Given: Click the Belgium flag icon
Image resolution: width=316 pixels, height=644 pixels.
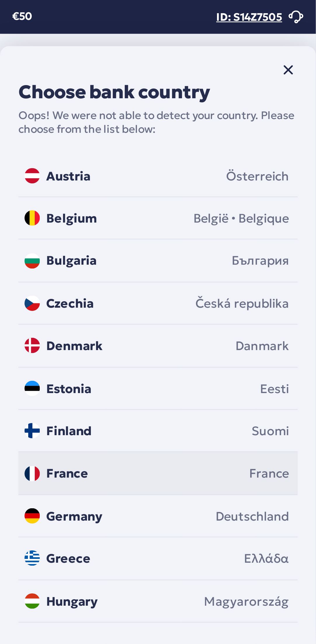Looking at the screenshot, I should coord(32,218).
